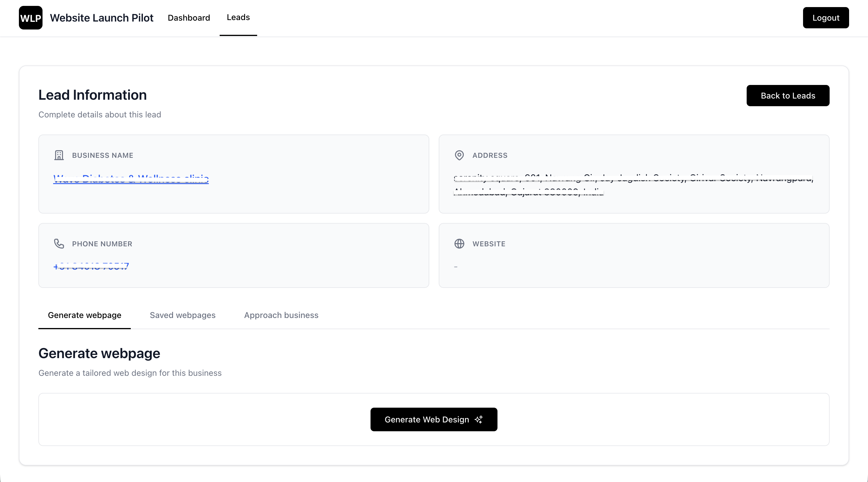Click the WLP logo icon
The height and width of the screenshot is (482, 868).
31,18
